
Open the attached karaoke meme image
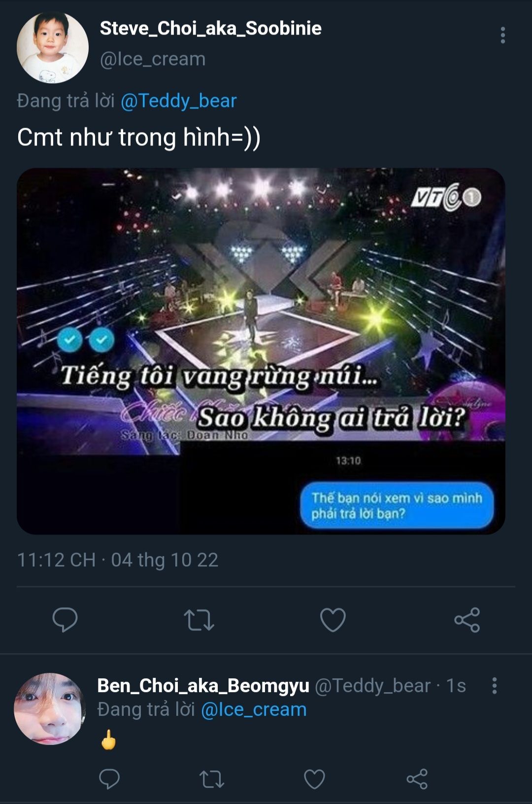click(261, 351)
